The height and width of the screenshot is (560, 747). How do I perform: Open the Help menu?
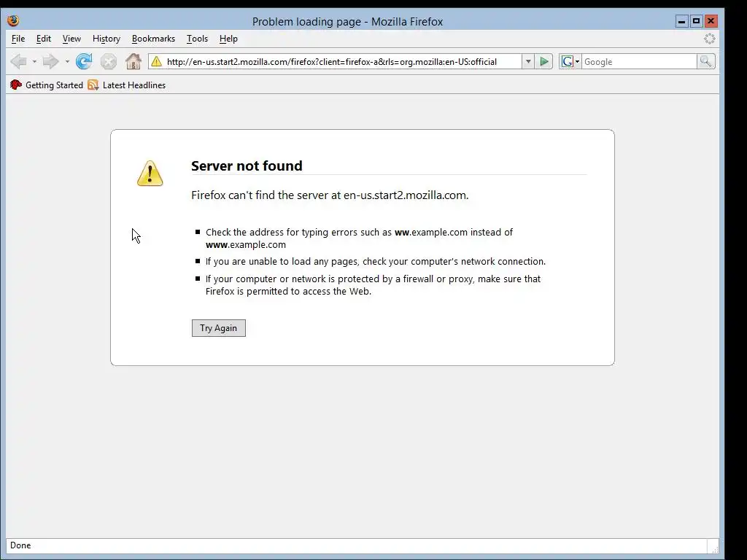[x=228, y=39]
